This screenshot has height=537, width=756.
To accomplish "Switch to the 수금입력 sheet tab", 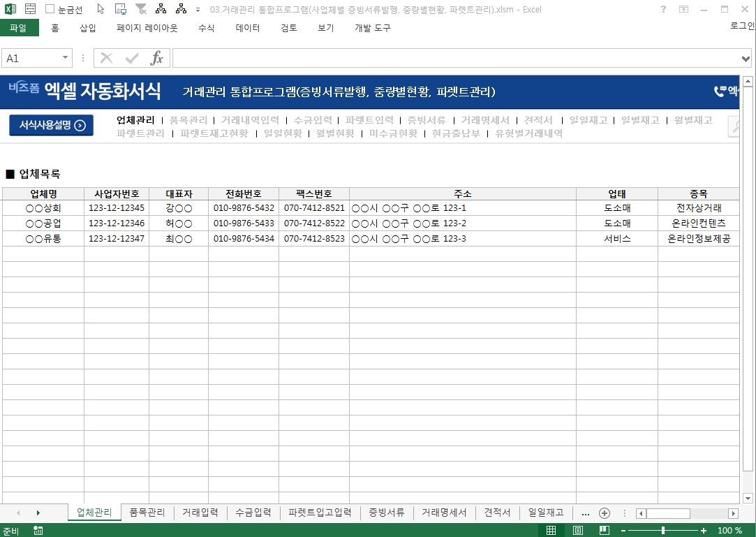I will (x=253, y=513).
